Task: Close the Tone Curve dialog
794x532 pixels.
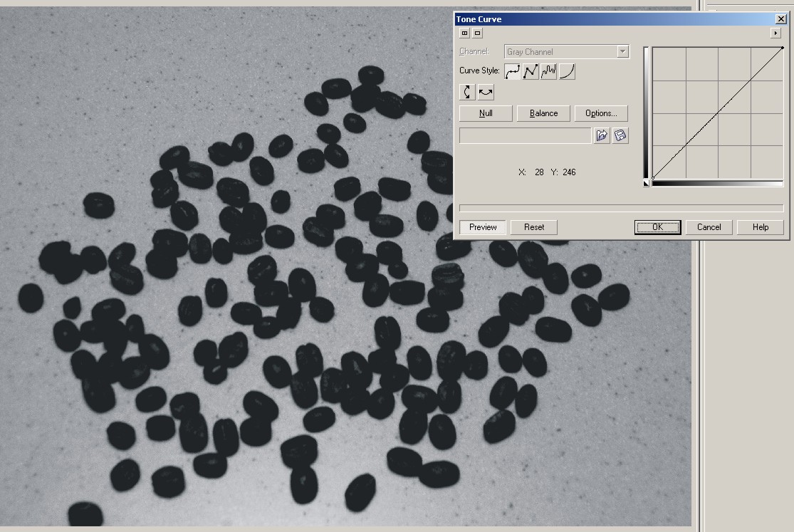Action: (x=781, y=19)
